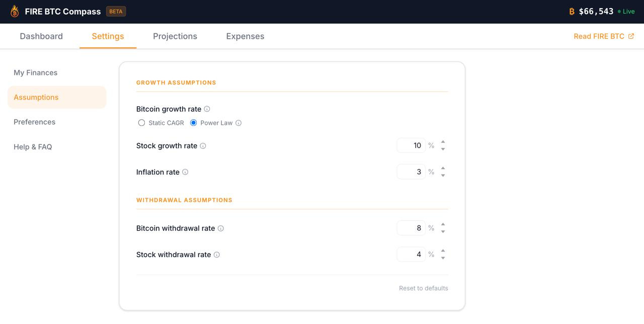This screenshot has width=644, height=324.
Task: Click the Bitcoin withdrawal rate label
Action: [x=176, y=228]
